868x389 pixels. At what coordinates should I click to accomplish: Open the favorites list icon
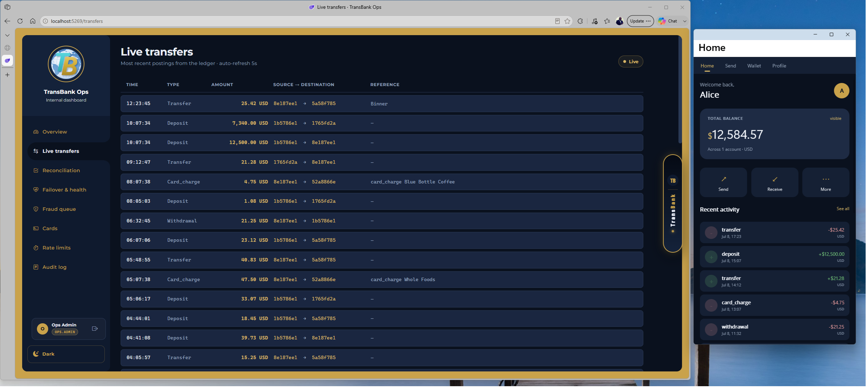pos(607,21)
